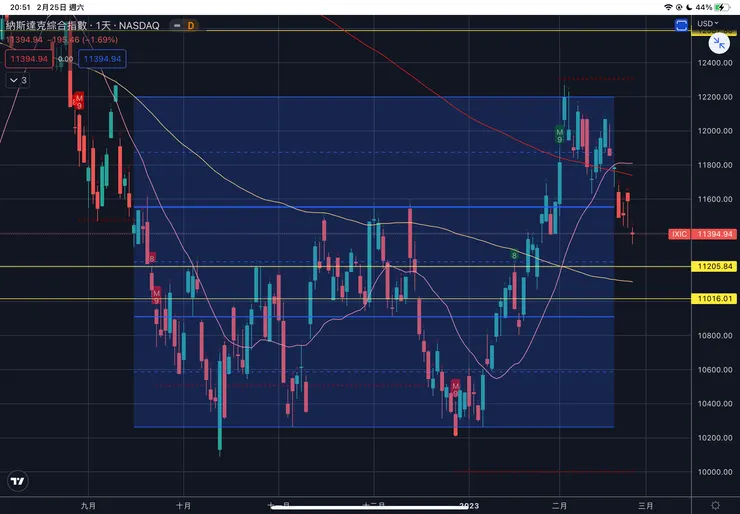
Task: Tap the 10800.00 price axis label
Action: (x=715, y=336)
